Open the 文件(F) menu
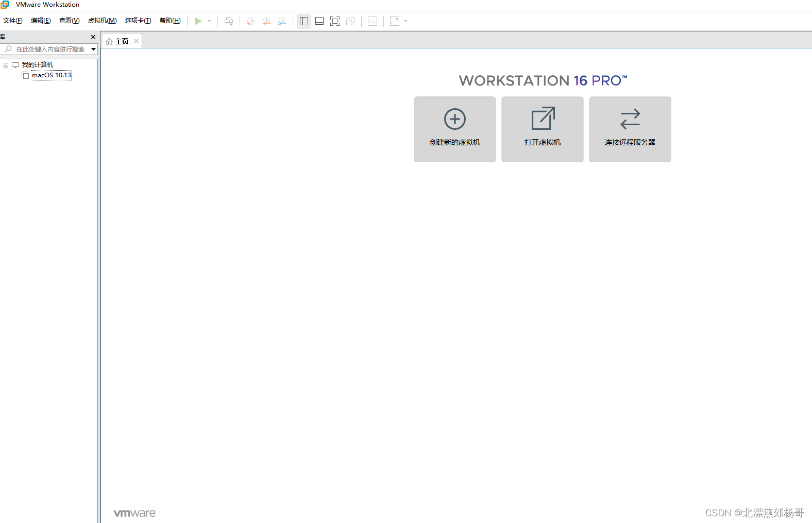The width and height of the screenshot is (812, 523). click(13, 21)
